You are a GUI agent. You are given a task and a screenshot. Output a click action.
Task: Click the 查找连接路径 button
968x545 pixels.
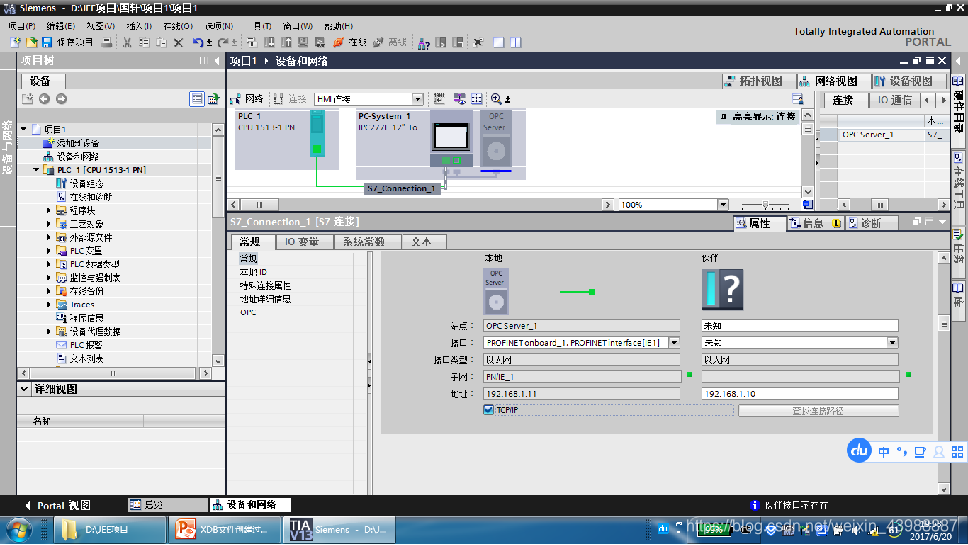coord(818,410)
